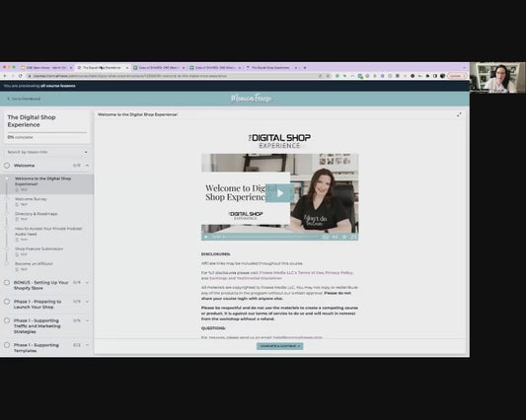Select Welcome to the Digital Shop Experience lesson
The height and width of the screenshot is (420, 526).
click(47, 183)
